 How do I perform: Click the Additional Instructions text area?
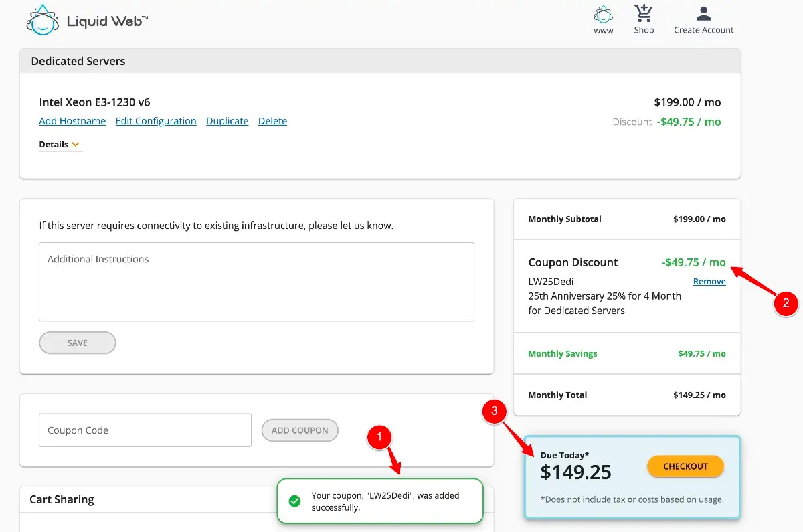coord(257,282)
